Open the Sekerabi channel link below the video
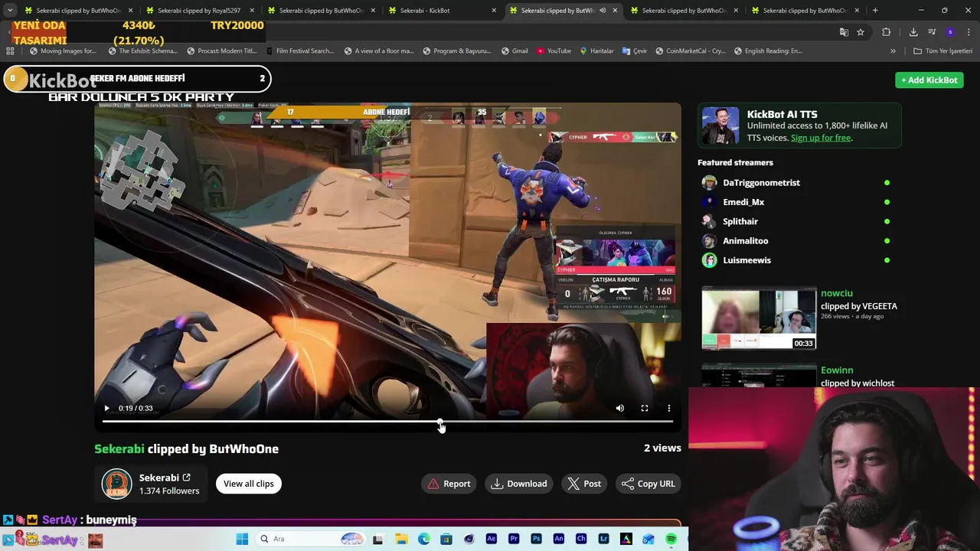Image resolution: width=980 pixels, height=551 pixels. pyautogui.click(x=164, y=478)
